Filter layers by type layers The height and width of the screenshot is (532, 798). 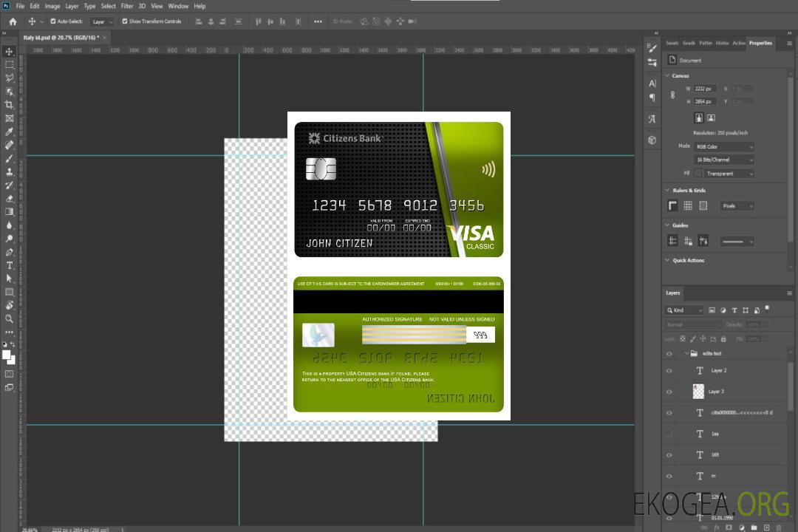734,310
